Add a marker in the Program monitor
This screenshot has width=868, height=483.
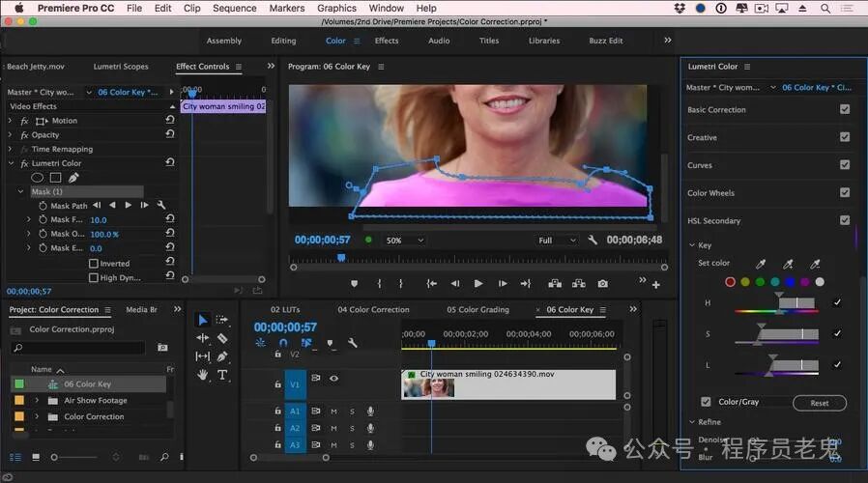click(355, 284)
